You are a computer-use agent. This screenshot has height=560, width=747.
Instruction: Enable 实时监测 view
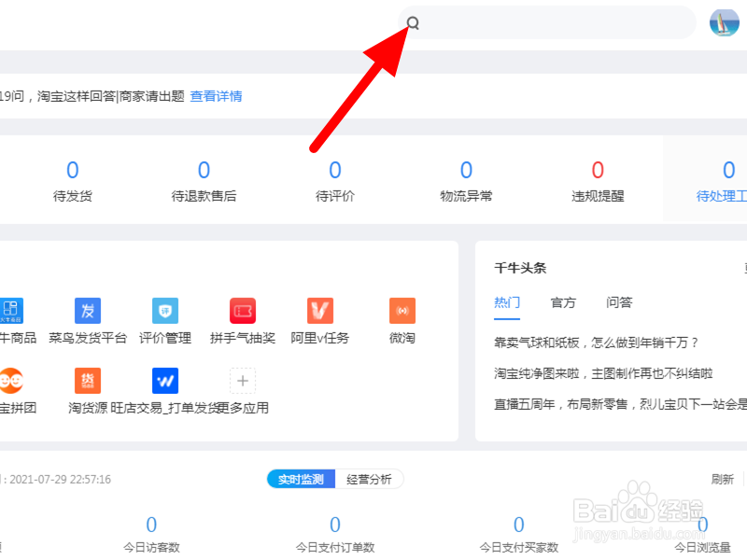point(300,479)
